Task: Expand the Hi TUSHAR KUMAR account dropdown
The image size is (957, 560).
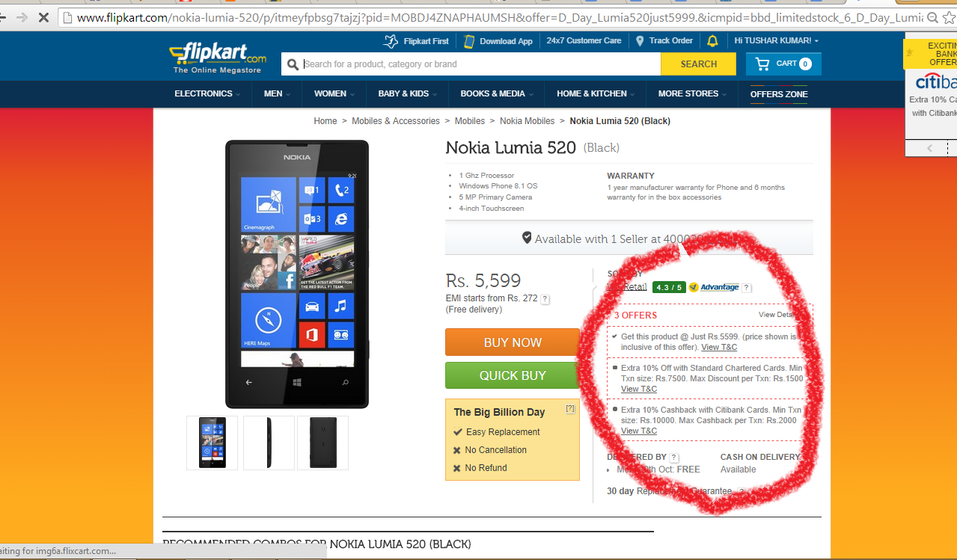Action: pos(777,41)
